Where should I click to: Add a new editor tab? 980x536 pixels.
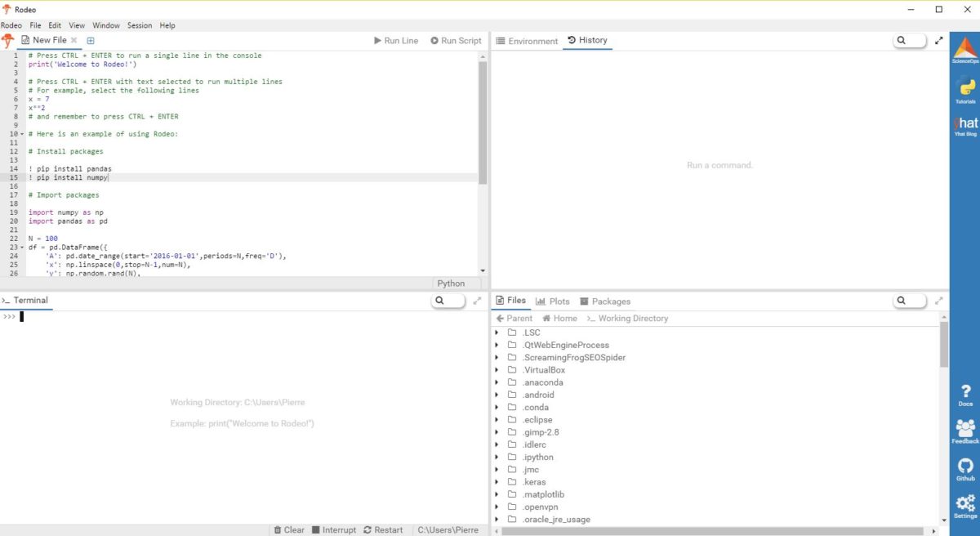[91, 40]
